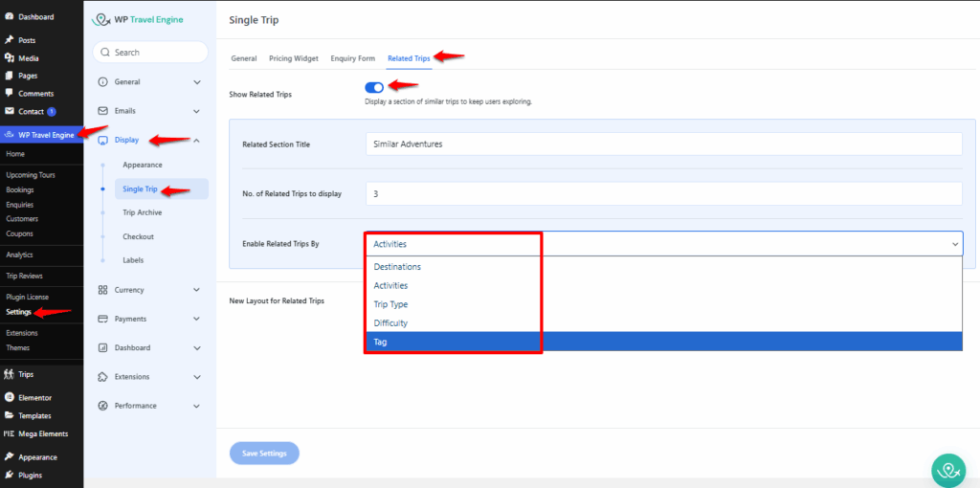Click the Elementor icon in WordPress sidebar

[9, 397]
